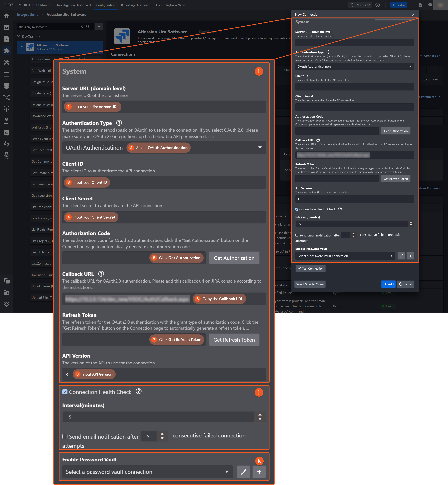Viewport: 448px width, 485px height.
Task: Open the tools wrench sidebar icon
Action: 7,62
